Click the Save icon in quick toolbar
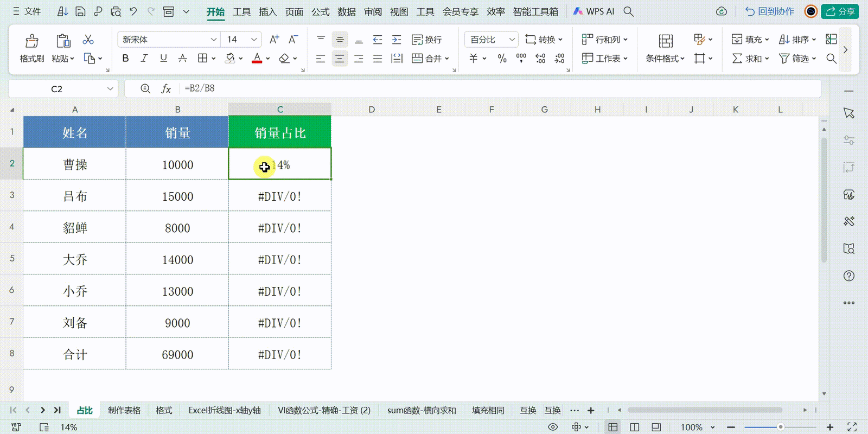868x434 pixels. pos(80,11)
